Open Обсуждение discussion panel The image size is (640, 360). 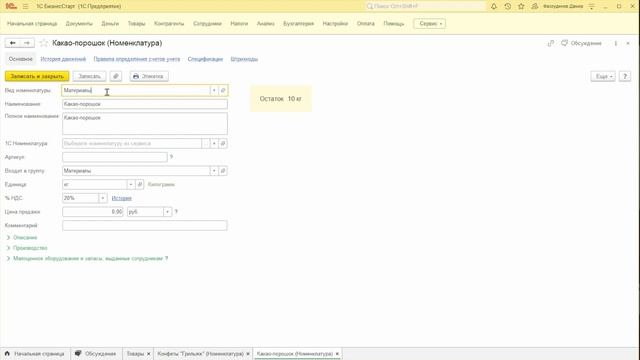point(582,43)
